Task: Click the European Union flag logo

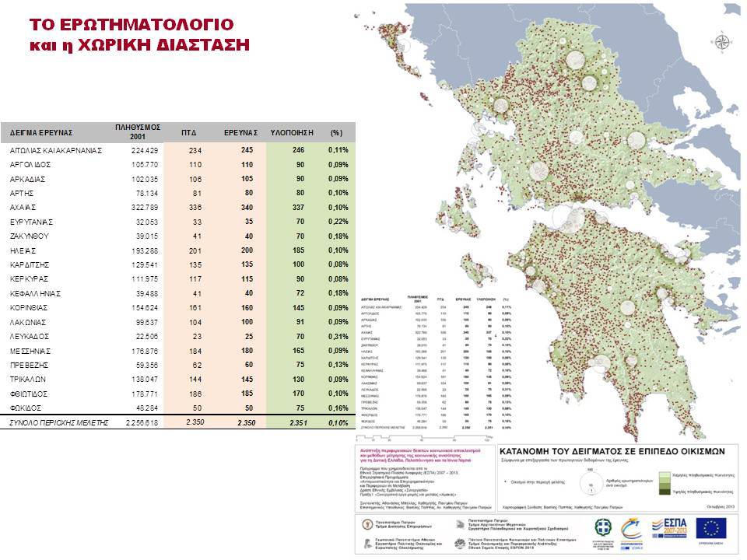Action: point(710,528)
